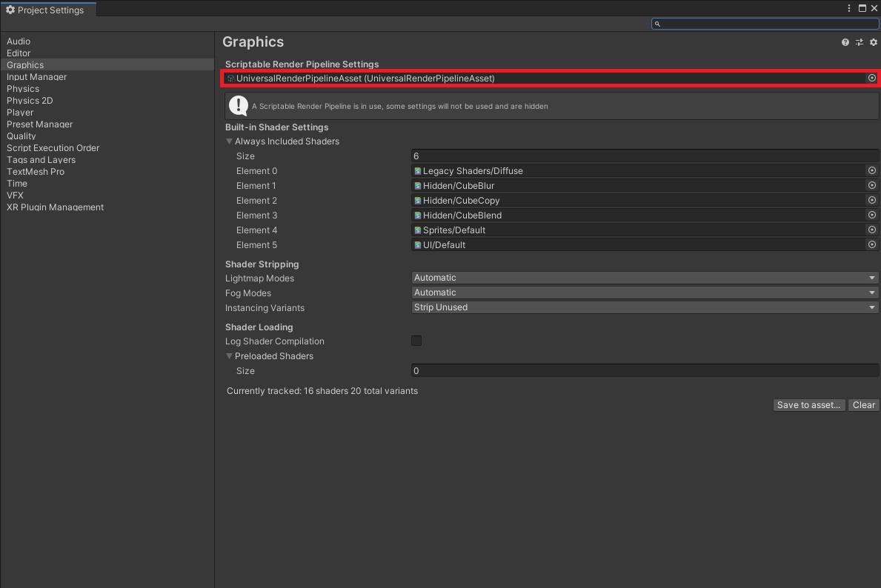
Task: Edit the Preloaded Shaders Size field
Action: [645, 371]
